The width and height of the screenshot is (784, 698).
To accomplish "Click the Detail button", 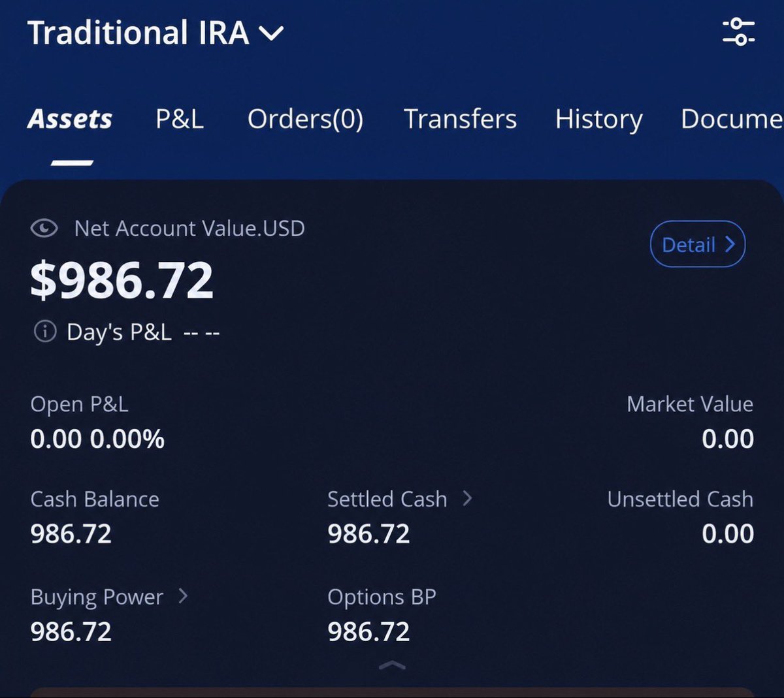I will pos(698,245).
